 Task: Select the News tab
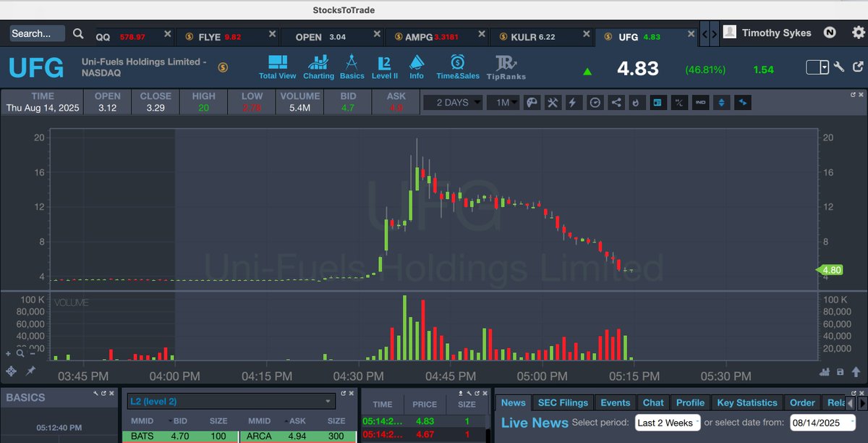(514, 402)
